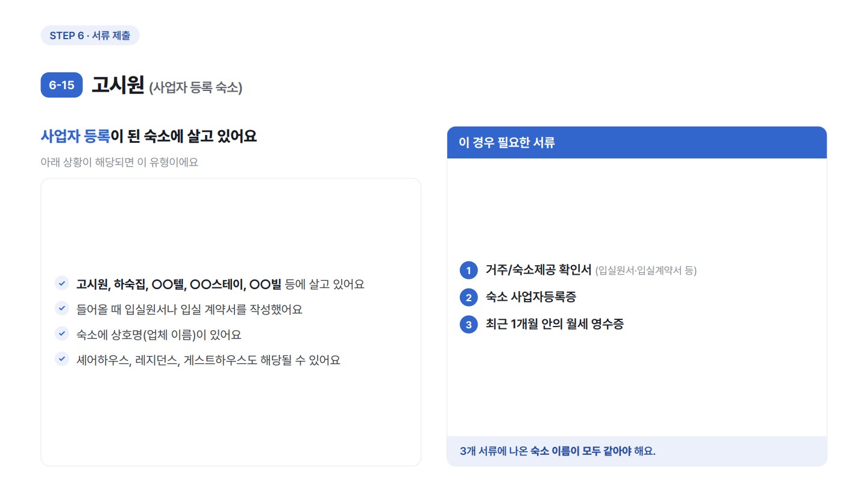The height and width of the screenshot is (488, 868).
Task: Click the subtitle 아래 상황이 해당되면 이 유형이에요
Action: click(119, 162)
